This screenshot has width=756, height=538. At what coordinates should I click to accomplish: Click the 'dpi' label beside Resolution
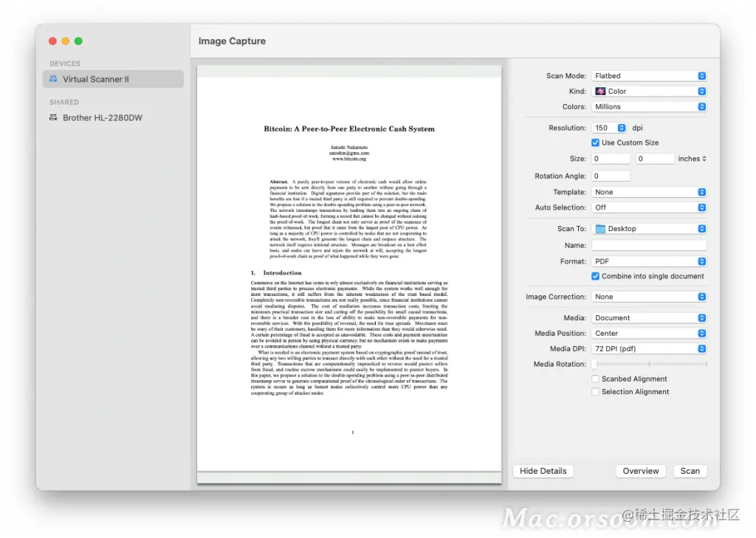(637, 128)
